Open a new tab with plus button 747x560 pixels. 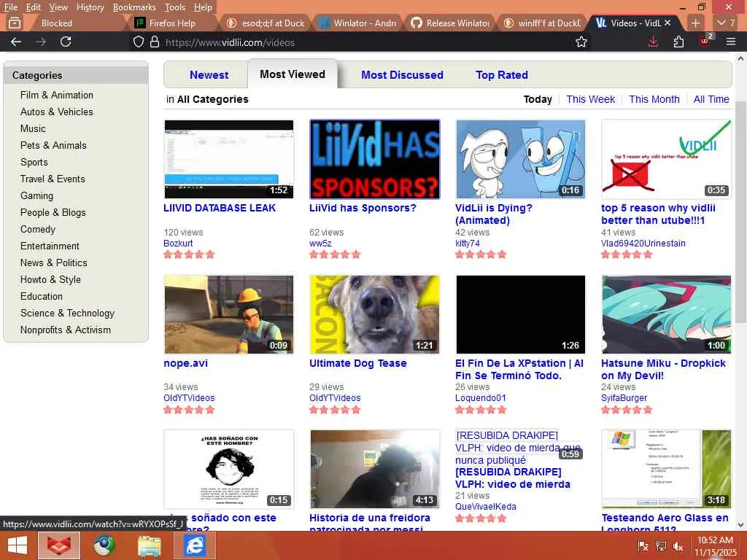tap(695, 23)
